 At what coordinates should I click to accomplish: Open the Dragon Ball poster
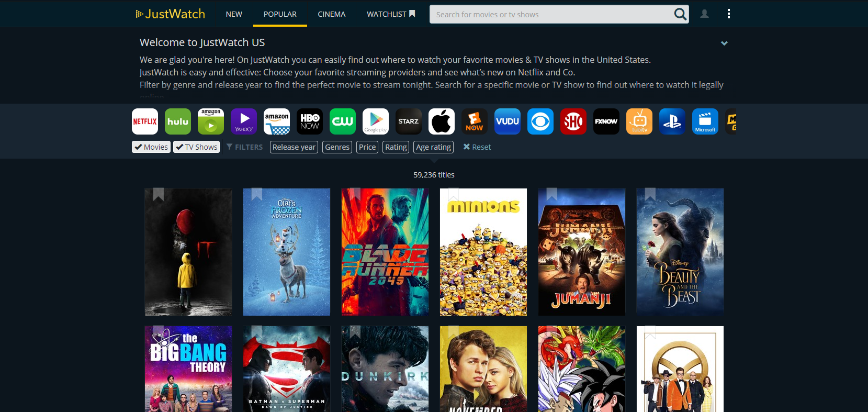(x=582, y=369)
